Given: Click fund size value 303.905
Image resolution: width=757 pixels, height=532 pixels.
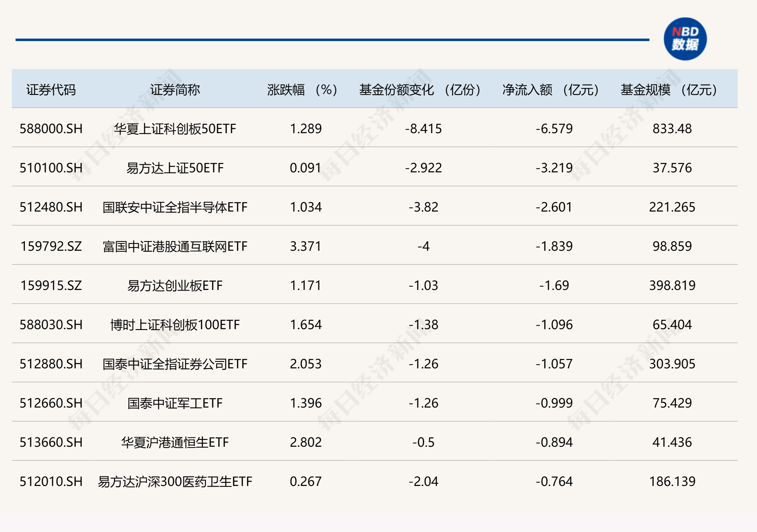Looking at the screenshot, I should tap(672, 364).
